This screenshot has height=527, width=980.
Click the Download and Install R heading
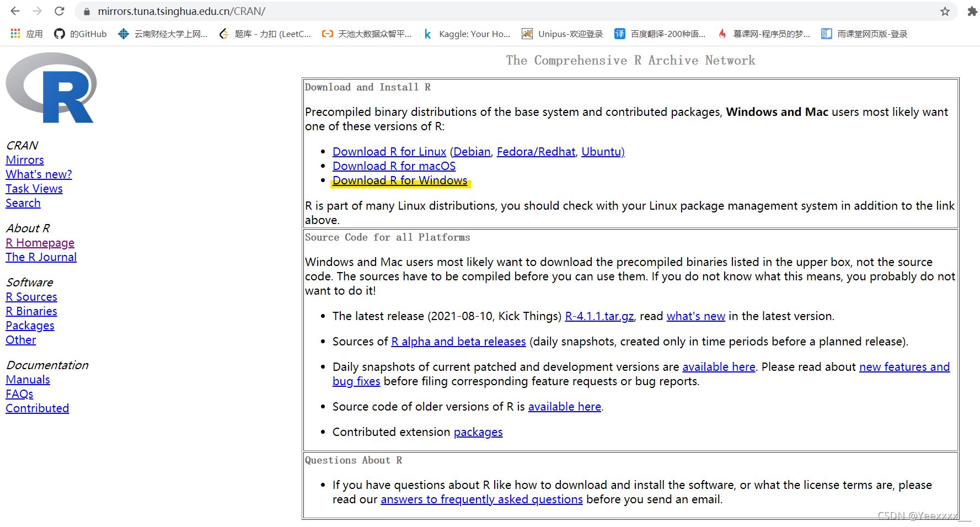[368, 87]
